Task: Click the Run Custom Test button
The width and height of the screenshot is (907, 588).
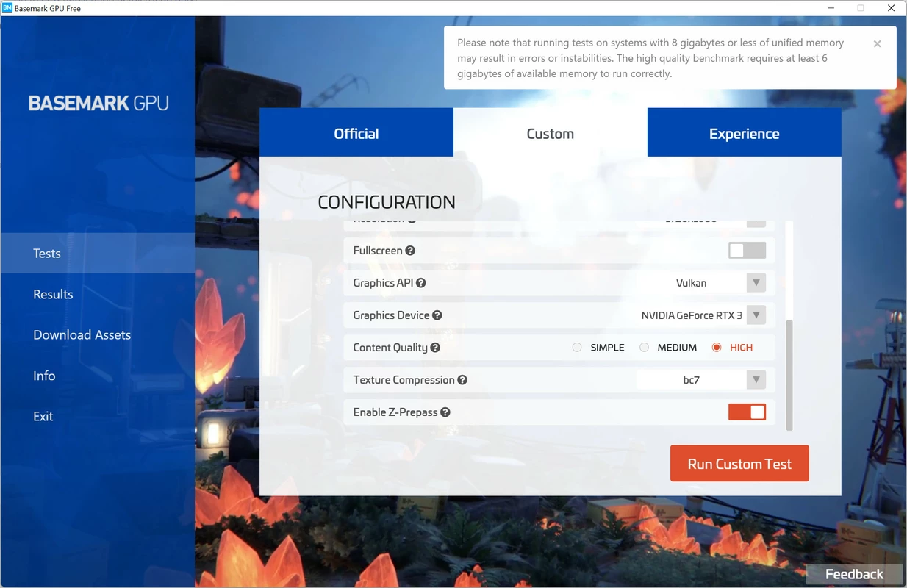Action: 739,463
